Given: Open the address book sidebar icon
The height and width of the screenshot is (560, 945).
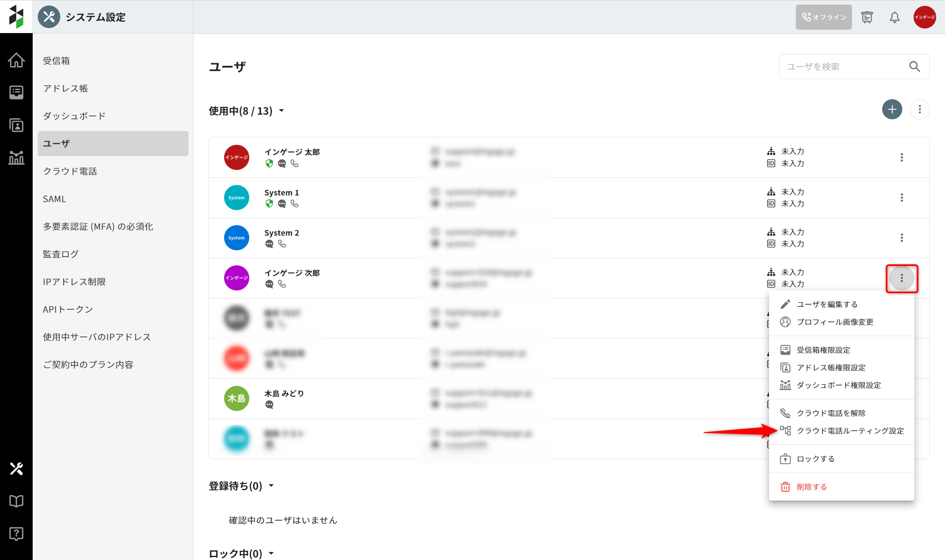Looking at the screenshot, I should coord(16,125).
